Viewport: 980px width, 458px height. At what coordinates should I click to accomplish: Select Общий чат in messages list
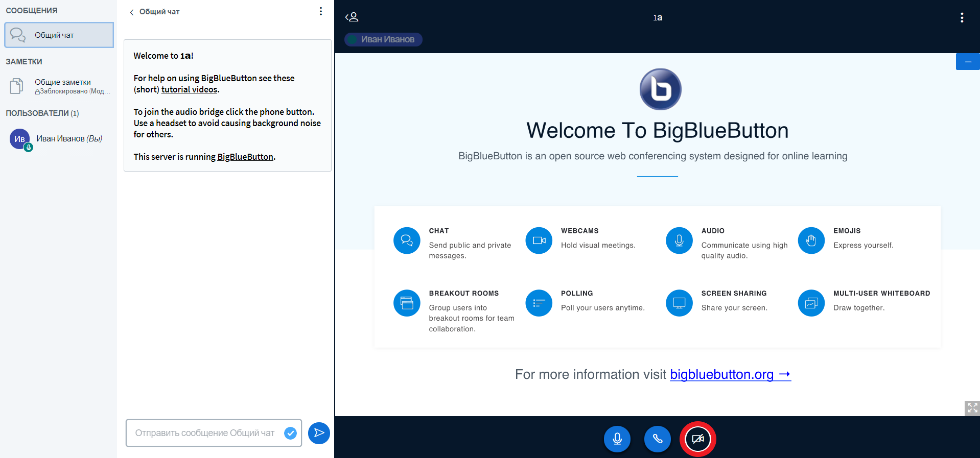(59, 35)
